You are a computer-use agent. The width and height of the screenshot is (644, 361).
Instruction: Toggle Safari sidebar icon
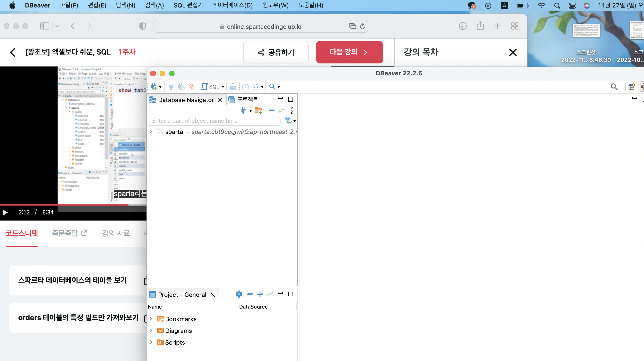(45, 26)
